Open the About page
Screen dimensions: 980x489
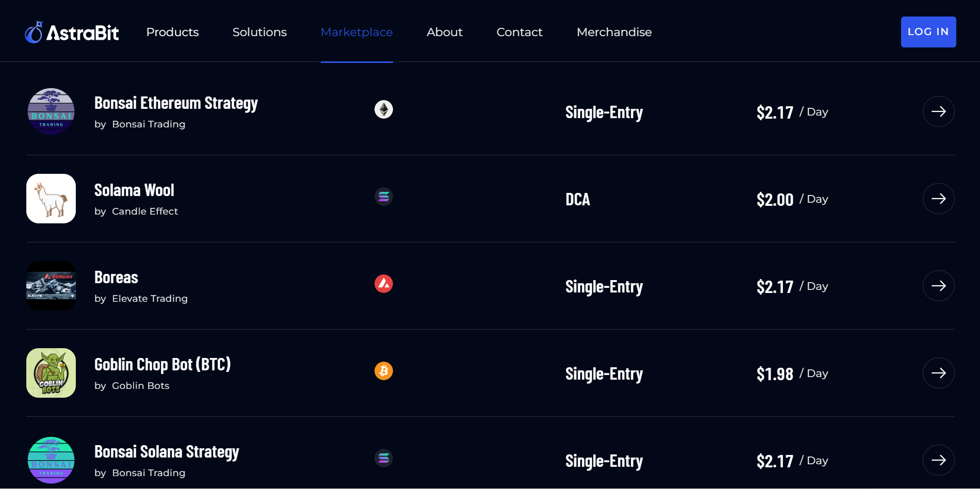(444, 32)
